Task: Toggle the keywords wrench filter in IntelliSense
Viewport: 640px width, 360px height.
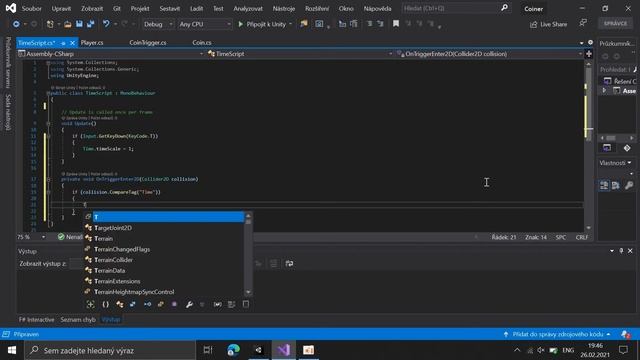Action: point(189,304)
